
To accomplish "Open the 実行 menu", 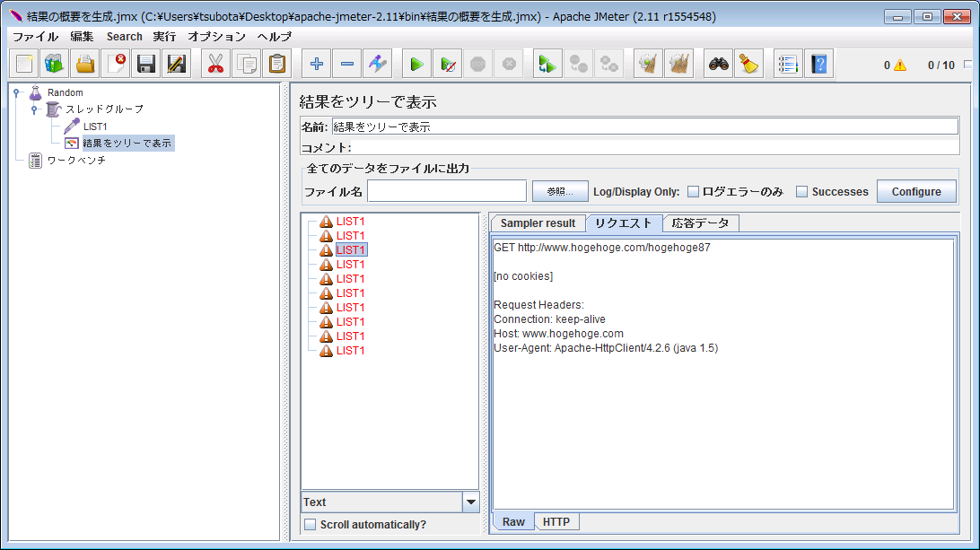I will coord(164,36).
